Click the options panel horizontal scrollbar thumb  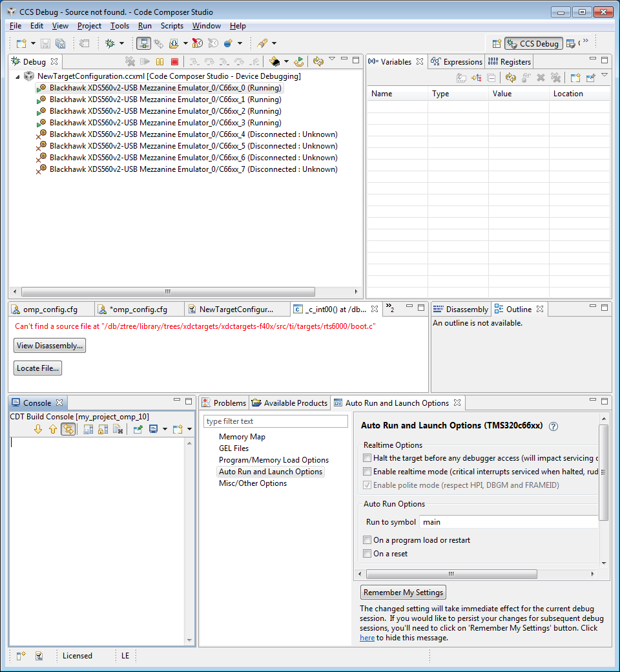pyautogui.click(x=451, y=574)
